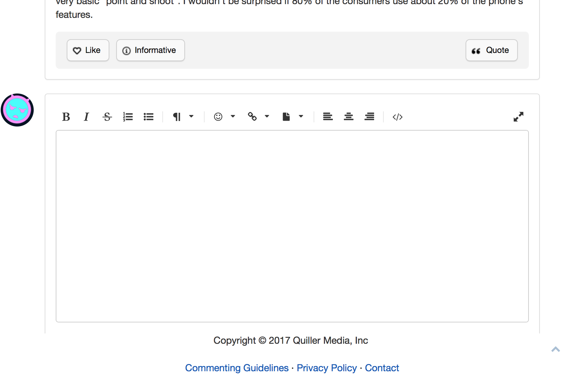Screen dimensions: 588x374
Task: Toggle strikethrough formatting
Action: 107,117
